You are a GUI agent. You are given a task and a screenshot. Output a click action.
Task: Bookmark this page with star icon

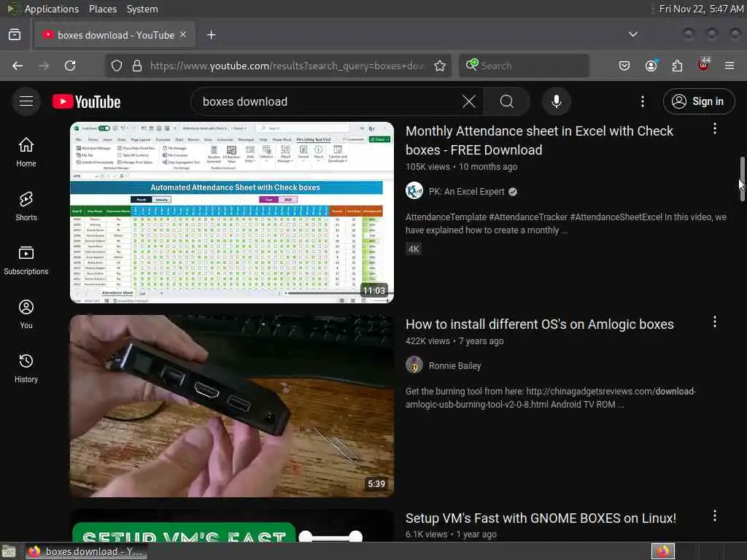[x=440, y=66]
